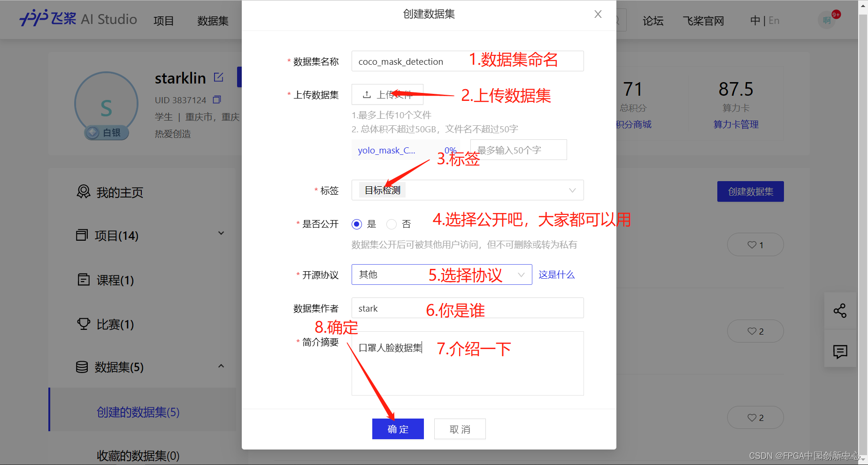This screenshot has width=868, height=465.
Task: Click the feedback comment icon on right
Action: pyautogui.click(x=840, y=351)
